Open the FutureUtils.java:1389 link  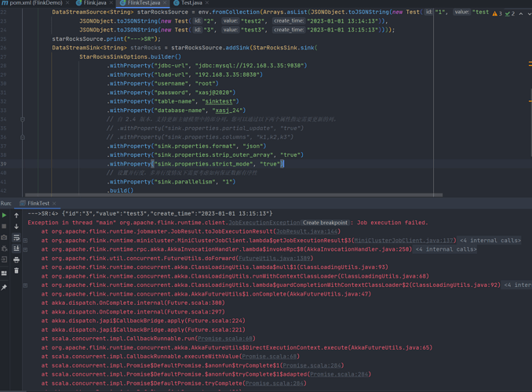click(274, 259)
